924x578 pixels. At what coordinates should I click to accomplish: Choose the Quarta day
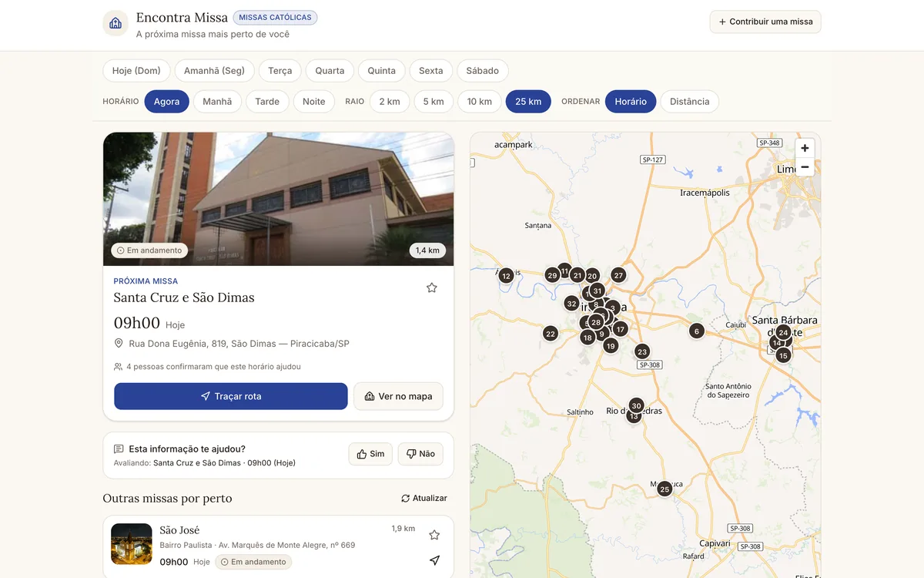tap(330, 71)
